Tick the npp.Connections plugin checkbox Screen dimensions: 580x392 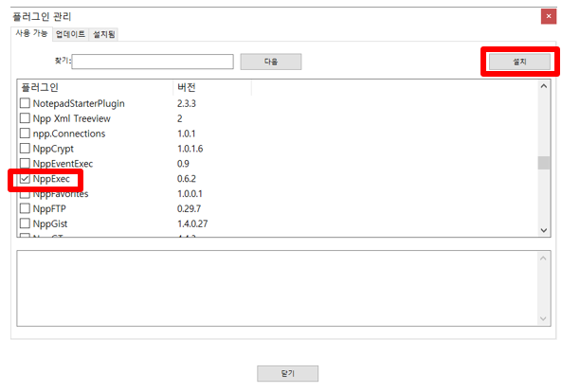tap(25, 134)
